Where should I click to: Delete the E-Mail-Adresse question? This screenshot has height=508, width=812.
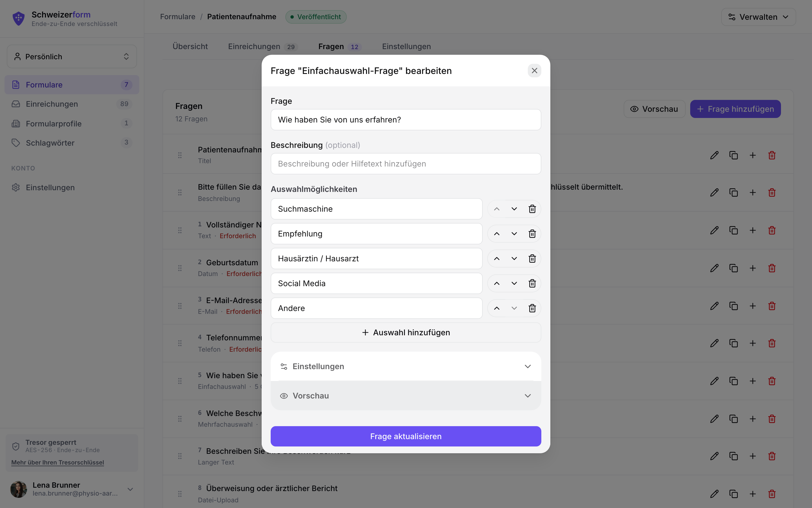[772, 306]
